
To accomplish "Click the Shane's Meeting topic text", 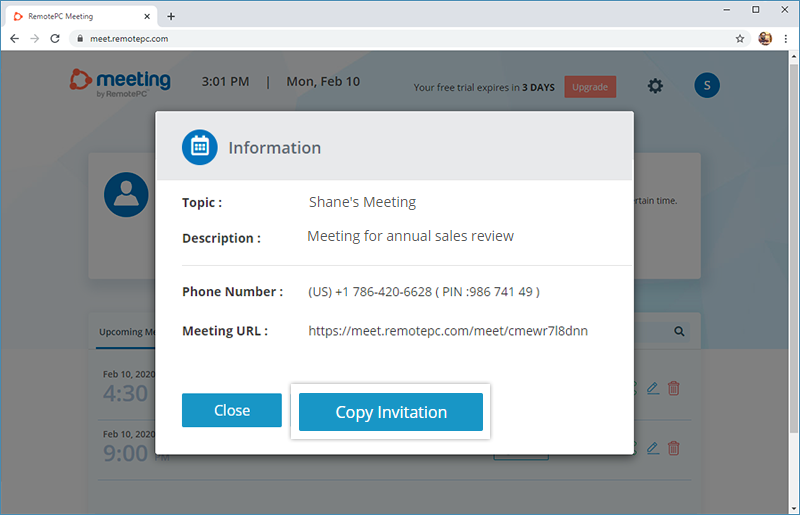I will pos(362,202).
